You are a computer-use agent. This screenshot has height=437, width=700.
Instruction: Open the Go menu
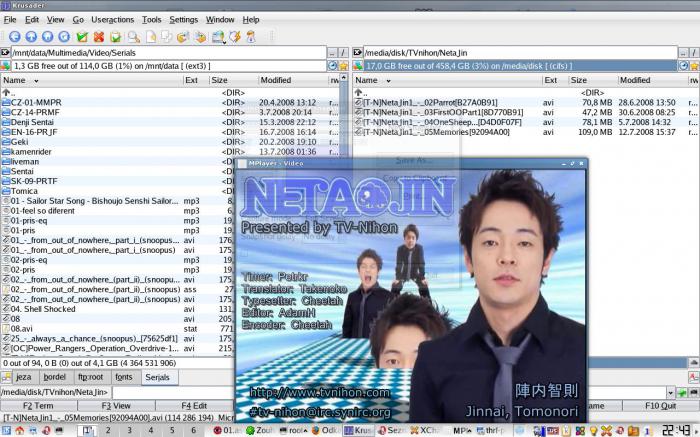tap(78, 20)
